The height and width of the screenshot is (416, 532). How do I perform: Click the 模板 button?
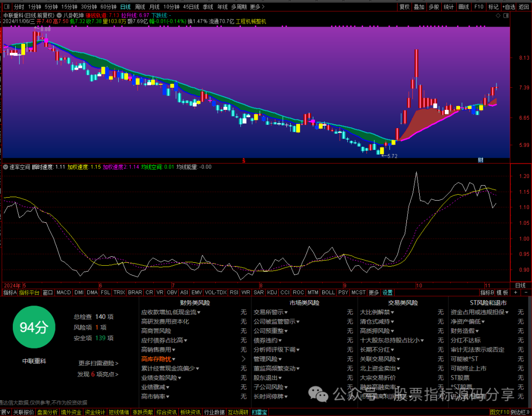point(502,292)
